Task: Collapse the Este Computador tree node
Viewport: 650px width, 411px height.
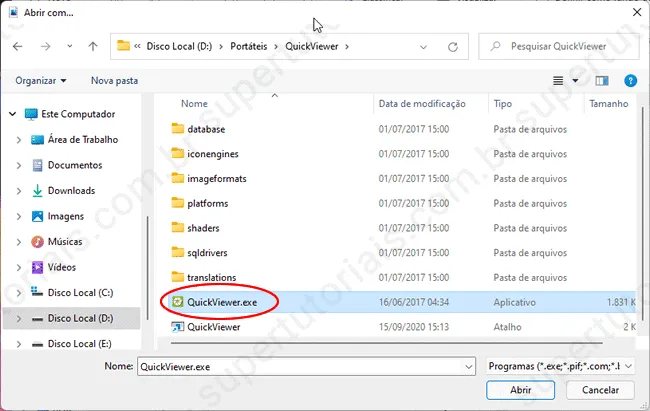Action: [12, 114]
